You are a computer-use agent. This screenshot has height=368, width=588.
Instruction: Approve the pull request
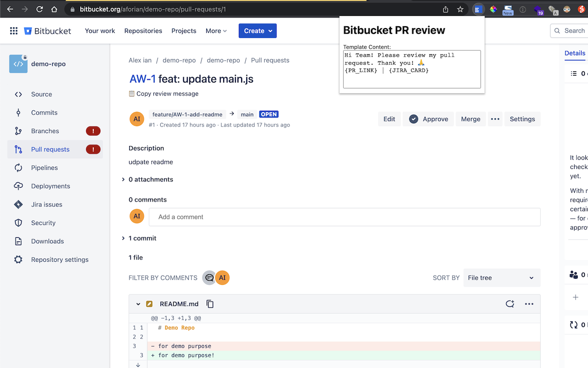[429, 119]
